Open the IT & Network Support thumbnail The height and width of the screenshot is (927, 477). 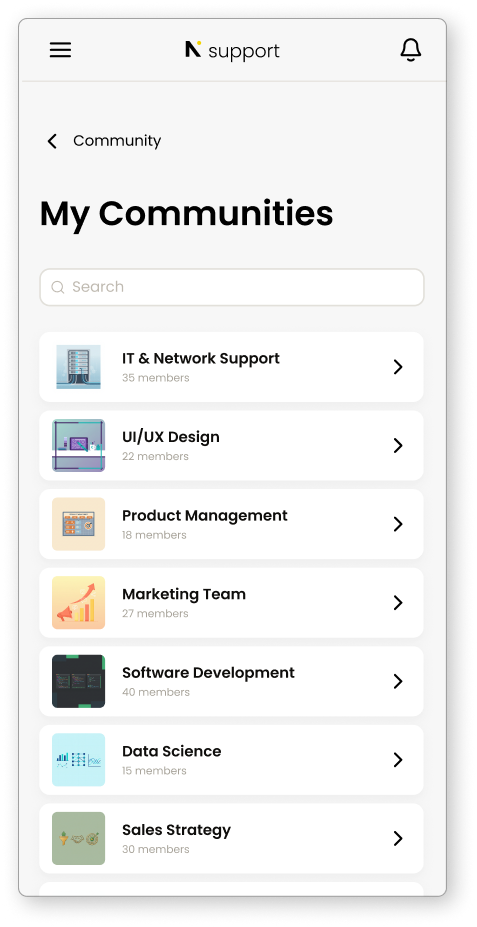point(79,367)
